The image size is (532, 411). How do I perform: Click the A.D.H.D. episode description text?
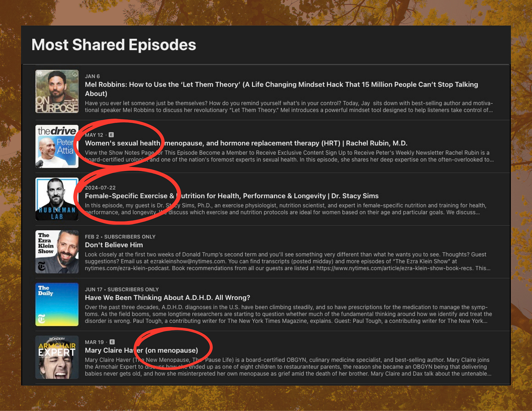tap(288, 314)
